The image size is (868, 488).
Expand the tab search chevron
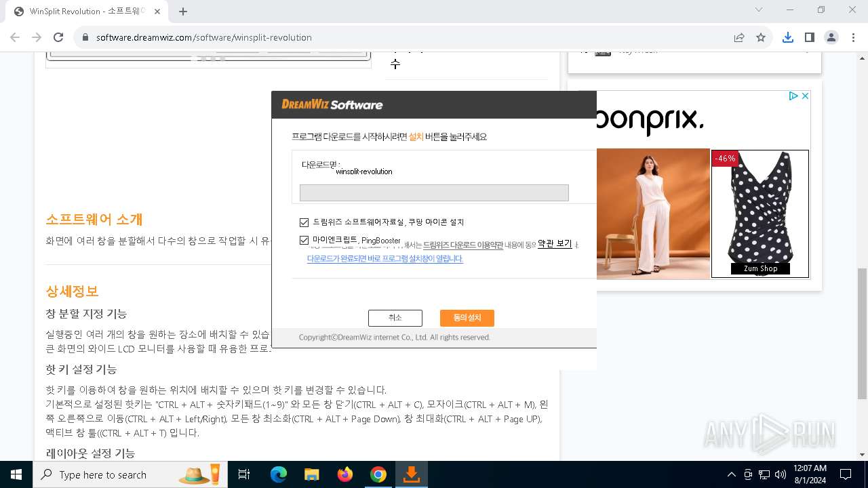[759, 9]
